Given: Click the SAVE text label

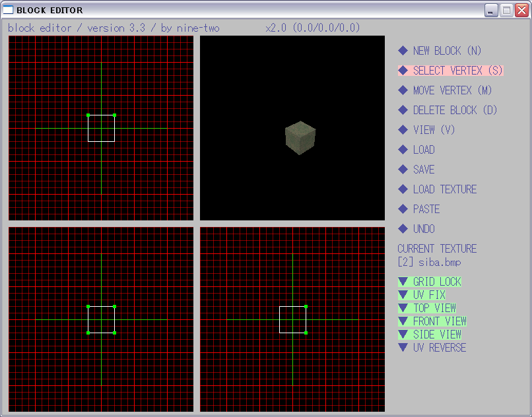Looking at the screenshot, I should tap(424, 170).
